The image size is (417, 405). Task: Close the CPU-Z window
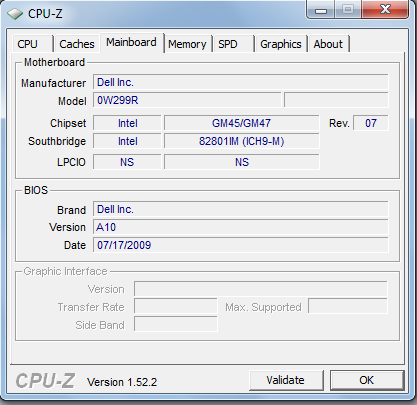[386, 9]
